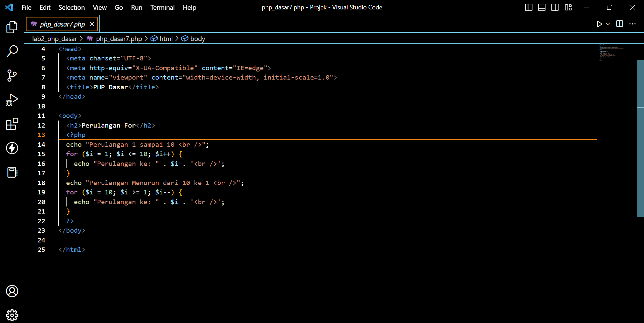Screen dimensions: 644x323
Task: Toggle the bottom panel visibility
Action: 542,7
